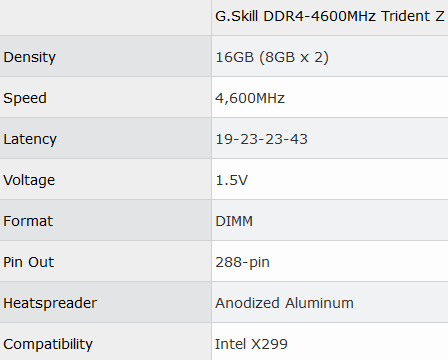Image resolution: width=448 pixels, height=360 pixels.
Task: Select the Latency row label
Action: 30,139
